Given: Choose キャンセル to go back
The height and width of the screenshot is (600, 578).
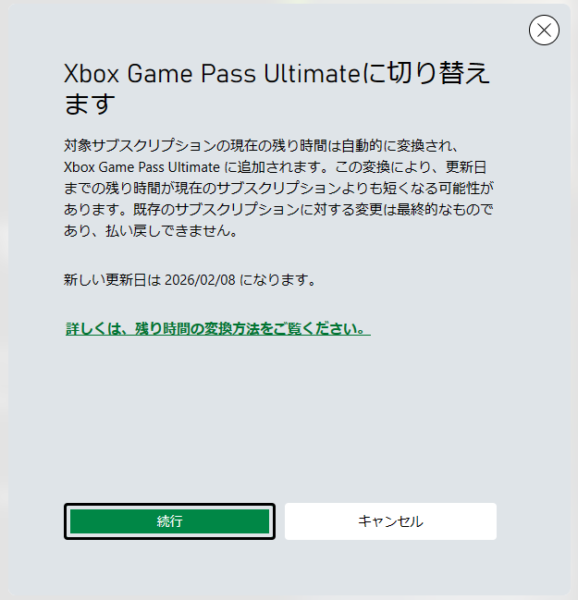Looking at the screenshot, I should tap(391, 521).
